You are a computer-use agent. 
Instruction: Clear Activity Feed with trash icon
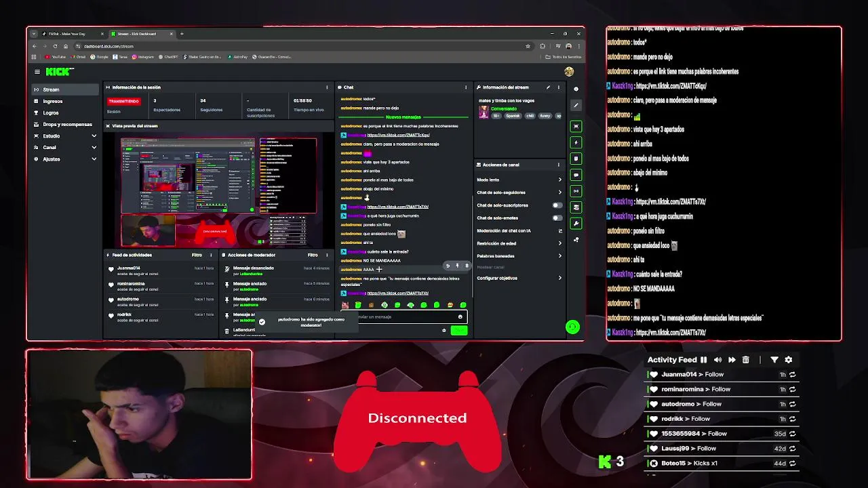pos(746,360)
